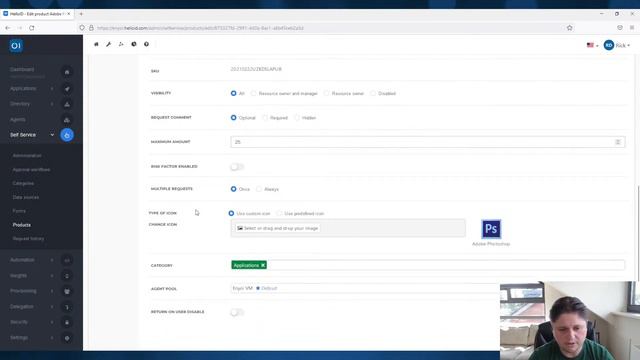Click the Provisioning sidebar icon

[67, 291]
